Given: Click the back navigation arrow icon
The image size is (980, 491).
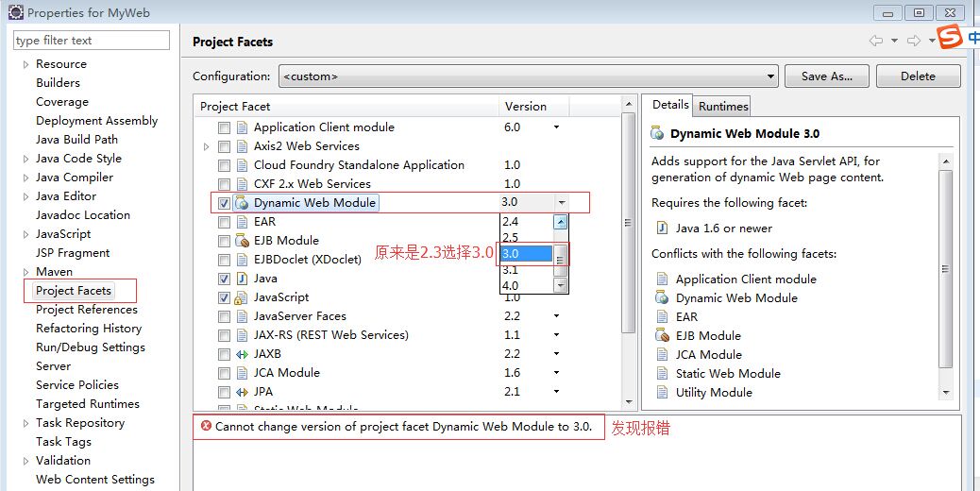Looking at the screenshot, I should (876, 41).
